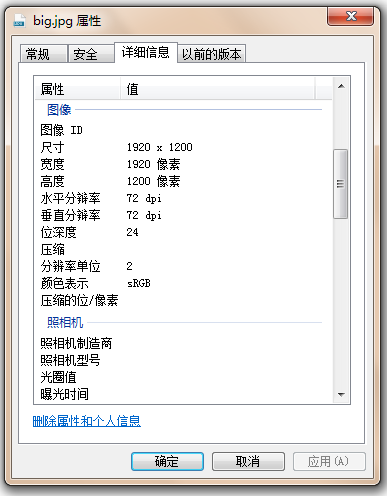Switch to the 常规 tab
The image size is (387, 496).
(x=44, y=54)
